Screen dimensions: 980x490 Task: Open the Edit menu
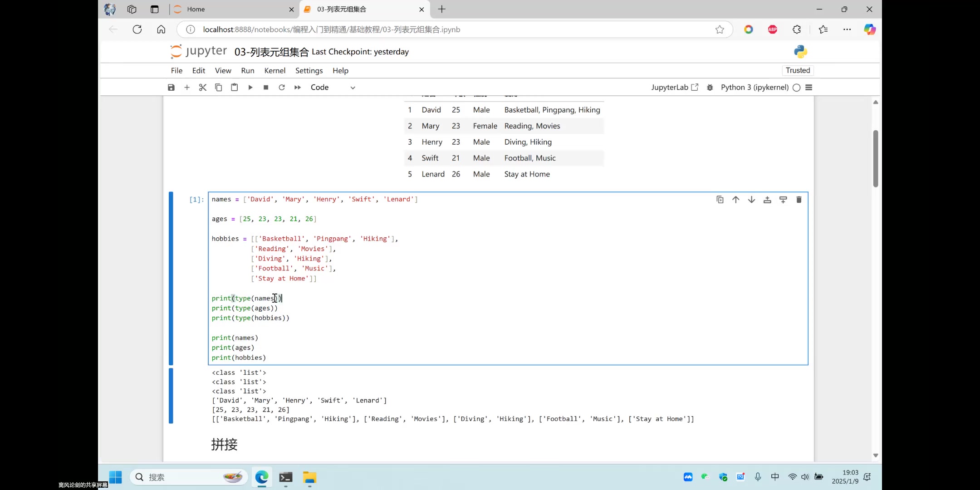click(x=199, y=71)
